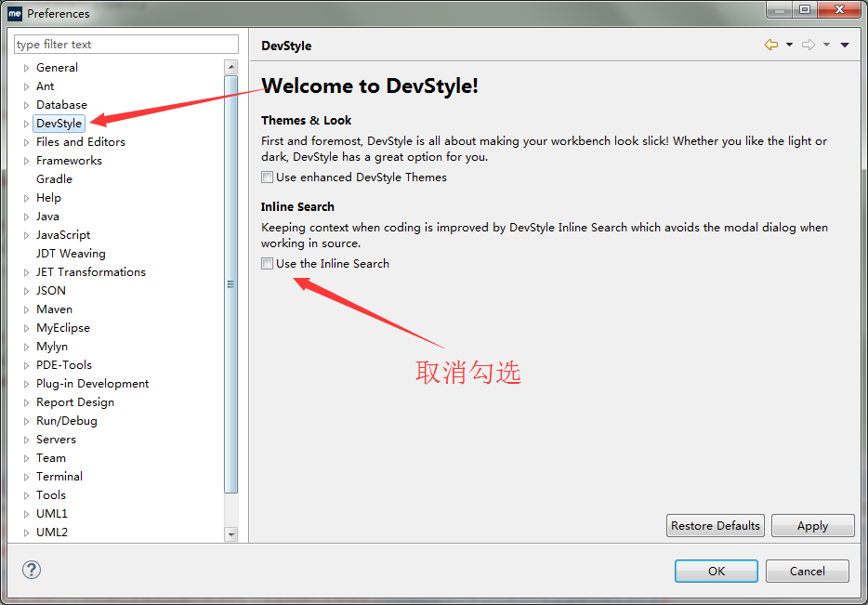Click the back navigation arrow icon
This screenshot has width=868, height=605.
click(x=770, y=45)
